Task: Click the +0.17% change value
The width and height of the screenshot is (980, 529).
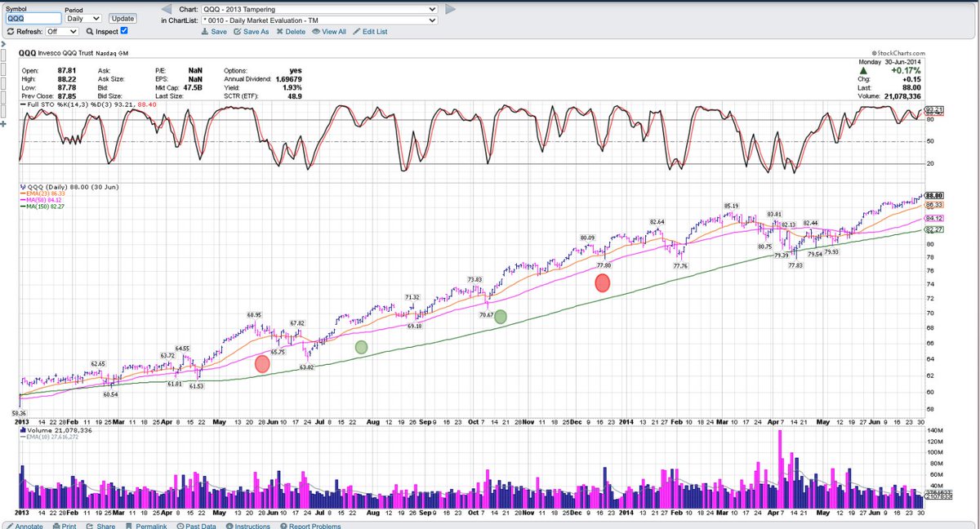Action: 905,70
